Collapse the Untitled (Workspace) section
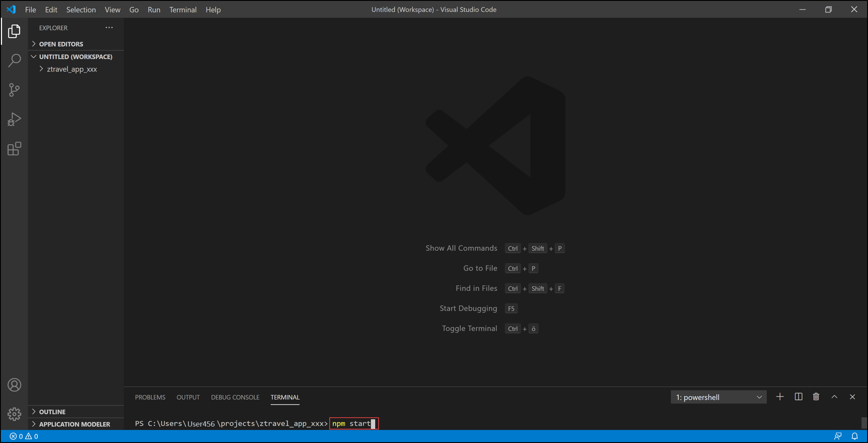Viewport: 868px width, 443px height. point(76,56)
